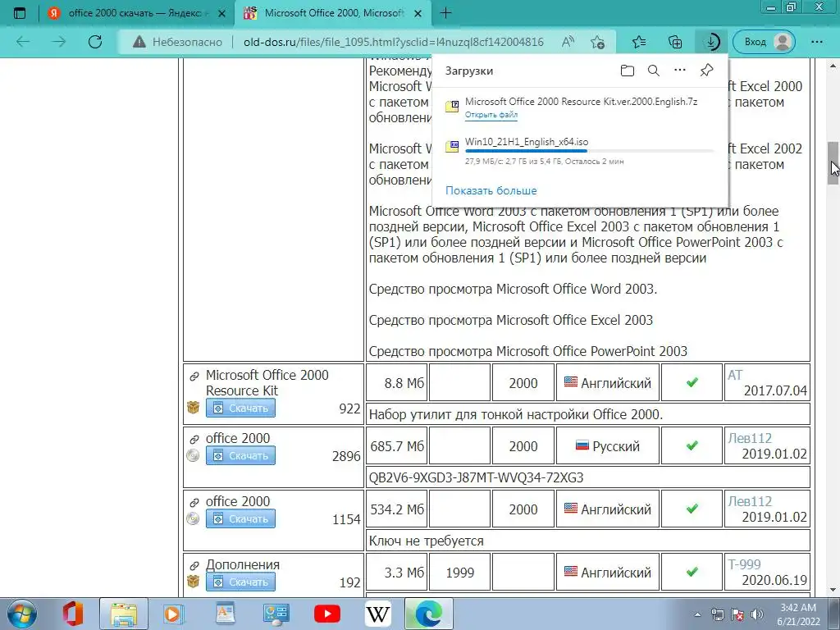840x630 pixels.
Task: Click the scrollbar down arrow
Action: click(833, 591)
